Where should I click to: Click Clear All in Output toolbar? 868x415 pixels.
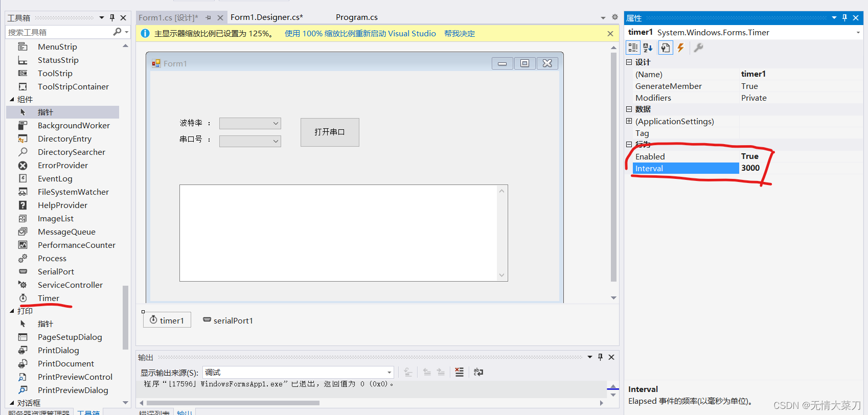(459, 372)
